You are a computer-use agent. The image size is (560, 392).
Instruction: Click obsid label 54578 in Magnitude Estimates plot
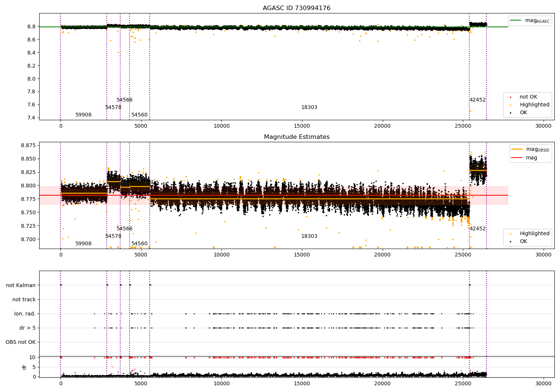(x=113, y=236)
